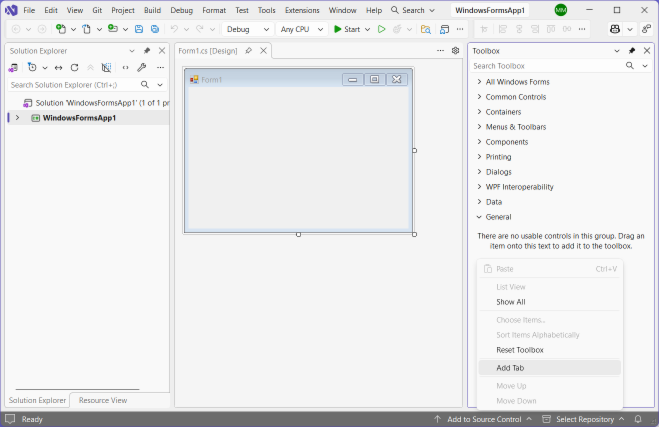Viewport: 659px width, 427px height.
Task: Open Properties wrench icon in Solution Explorer
Action: 142,67
